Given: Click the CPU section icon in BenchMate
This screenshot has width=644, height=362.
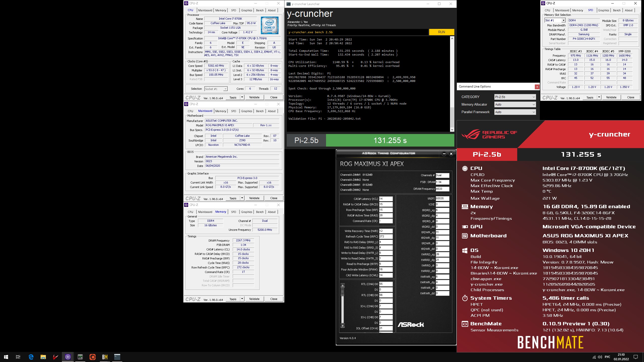Looking at the screenshot, I should point(465,168).
